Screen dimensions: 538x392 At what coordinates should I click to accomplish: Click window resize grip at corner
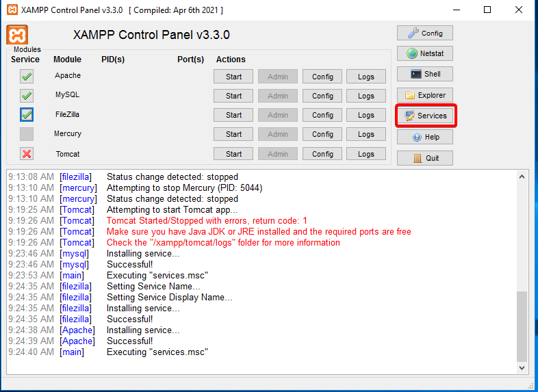point(531,386)
